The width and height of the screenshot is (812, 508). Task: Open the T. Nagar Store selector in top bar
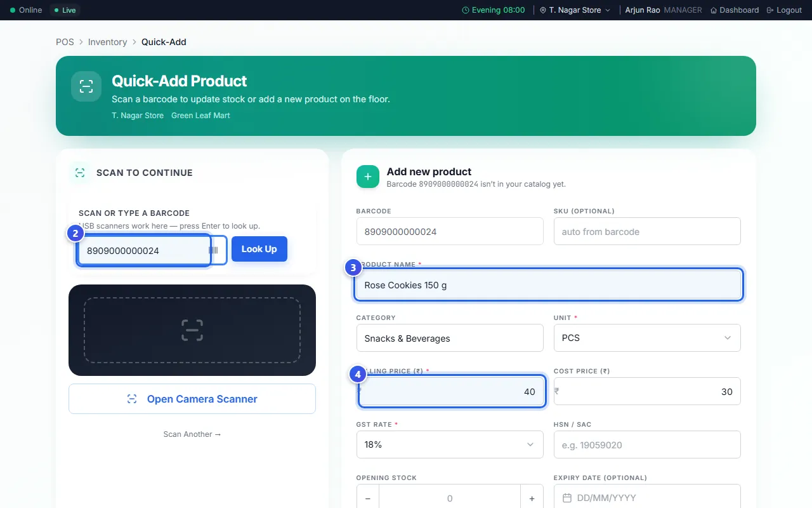click(575, 10)
